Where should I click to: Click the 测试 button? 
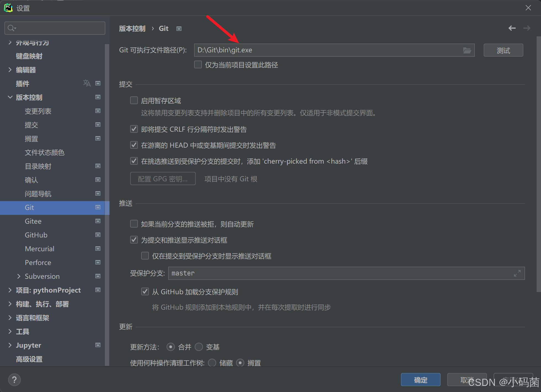(x=503, y=50)
